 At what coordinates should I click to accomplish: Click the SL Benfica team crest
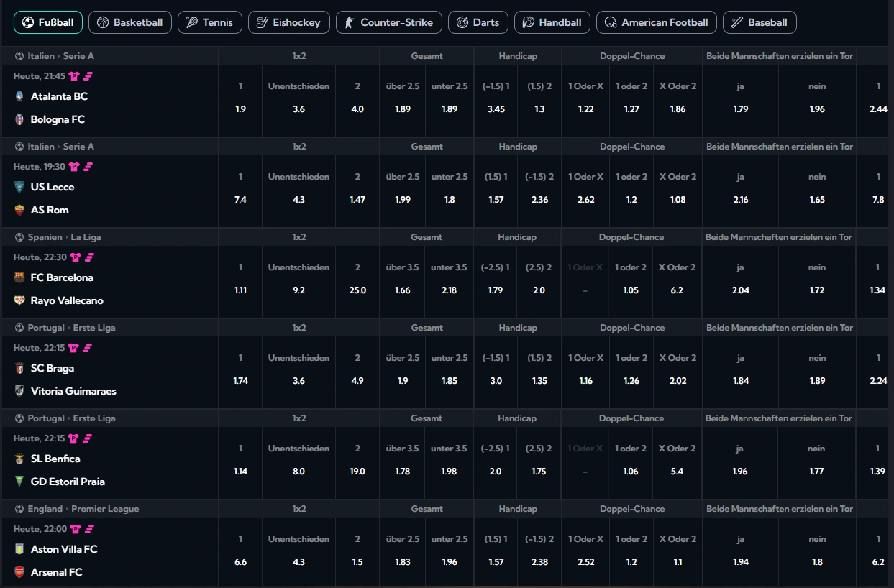(19, 459)
